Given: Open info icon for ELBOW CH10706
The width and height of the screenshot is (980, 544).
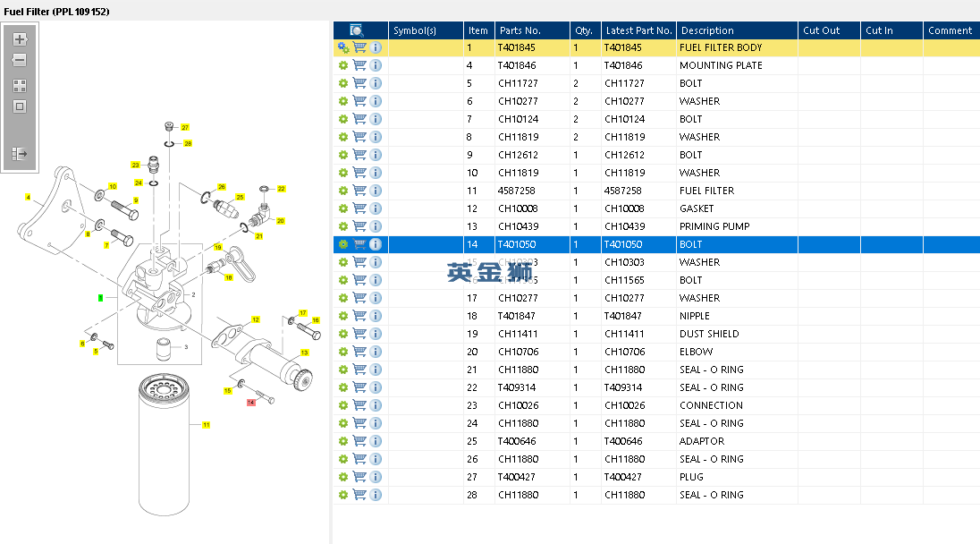Looking at the screenshot, I should point(376,352).
